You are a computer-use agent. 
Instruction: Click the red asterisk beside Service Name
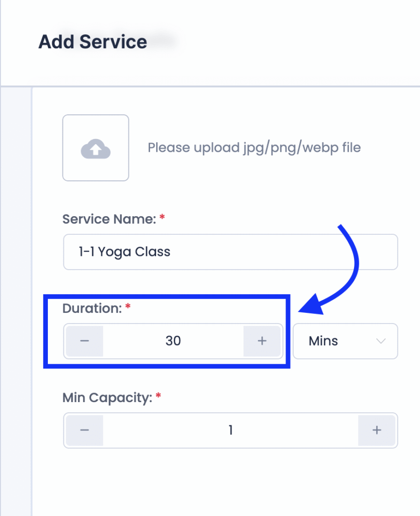coord(162,218)
